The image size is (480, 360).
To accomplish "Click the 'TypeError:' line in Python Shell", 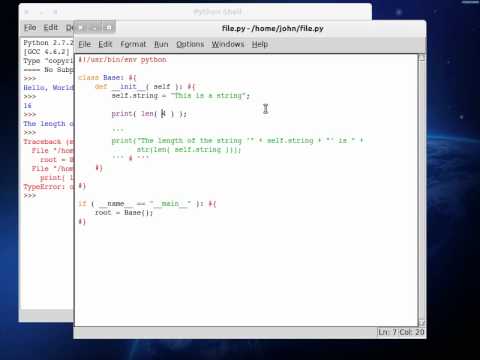I will tap(48, 187).
